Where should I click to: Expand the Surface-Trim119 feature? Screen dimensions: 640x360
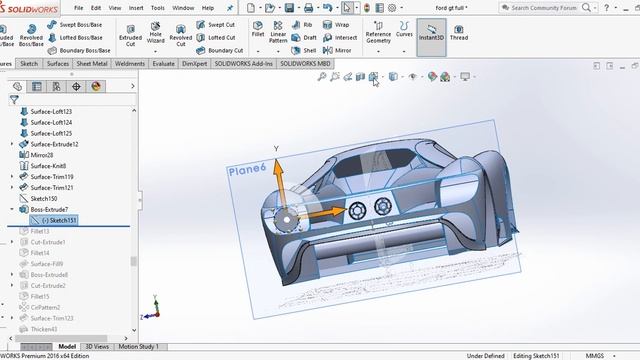[12, 177]
